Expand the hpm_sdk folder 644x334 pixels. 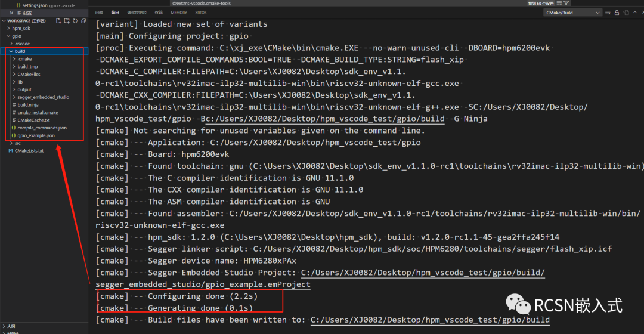coord(21,29)
